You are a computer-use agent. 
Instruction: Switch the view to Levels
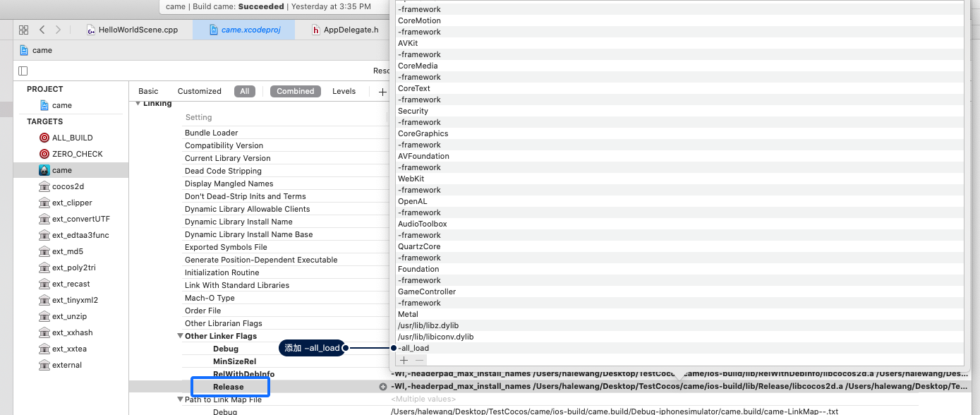(x=344, y=91)
